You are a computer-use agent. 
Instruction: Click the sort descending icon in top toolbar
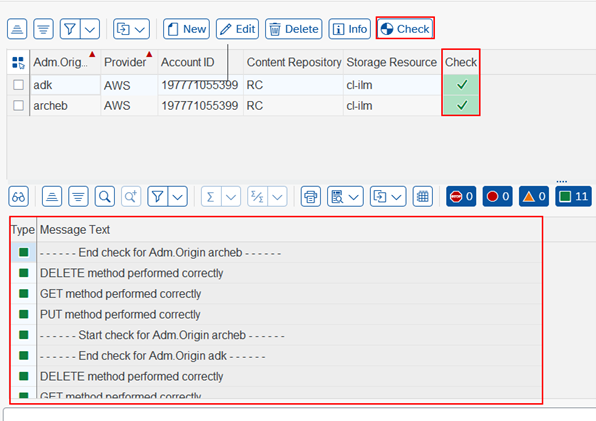[43, 29]
